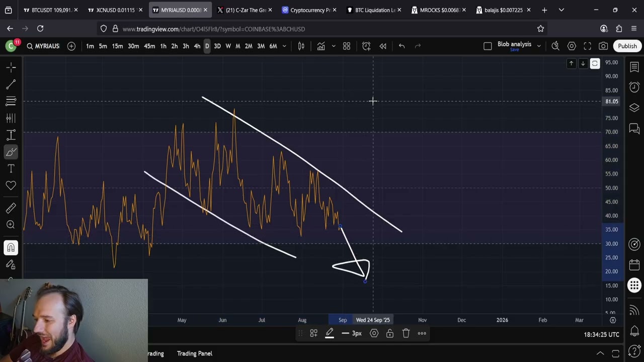644x362 pixels.
Task: Open the Blob analysis layout name
Action: pyautogui.click(x=514, y=44)
